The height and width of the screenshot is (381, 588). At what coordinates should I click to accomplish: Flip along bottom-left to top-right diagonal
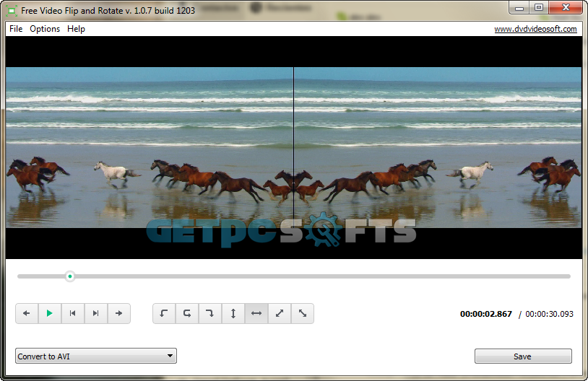pyautogui.click(x=280, y=313)
